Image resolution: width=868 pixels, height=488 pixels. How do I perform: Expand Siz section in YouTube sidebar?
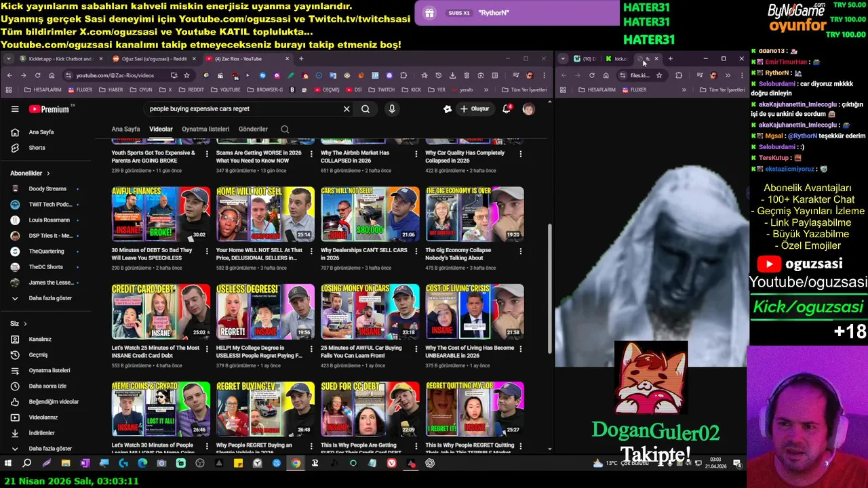tap(18, 324)
